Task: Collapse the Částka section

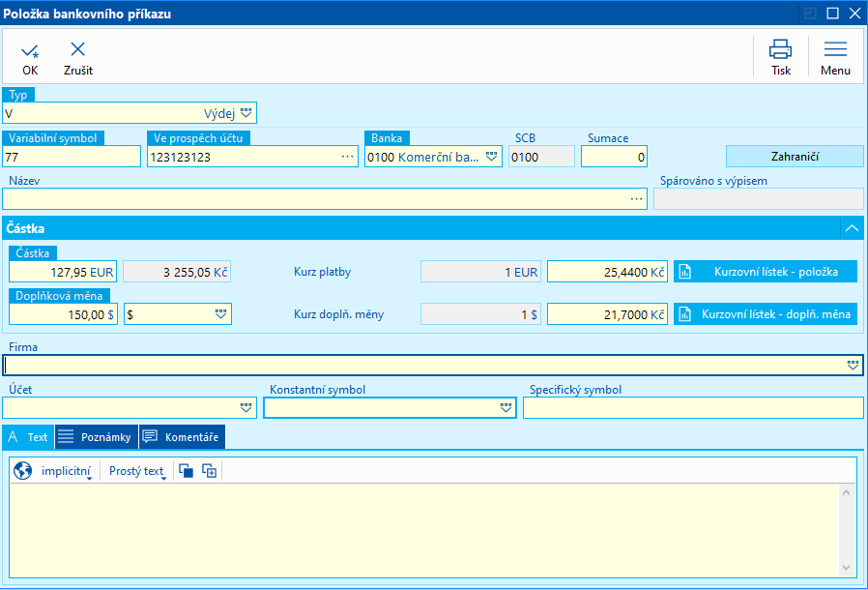Action: (x=852, y=228)
